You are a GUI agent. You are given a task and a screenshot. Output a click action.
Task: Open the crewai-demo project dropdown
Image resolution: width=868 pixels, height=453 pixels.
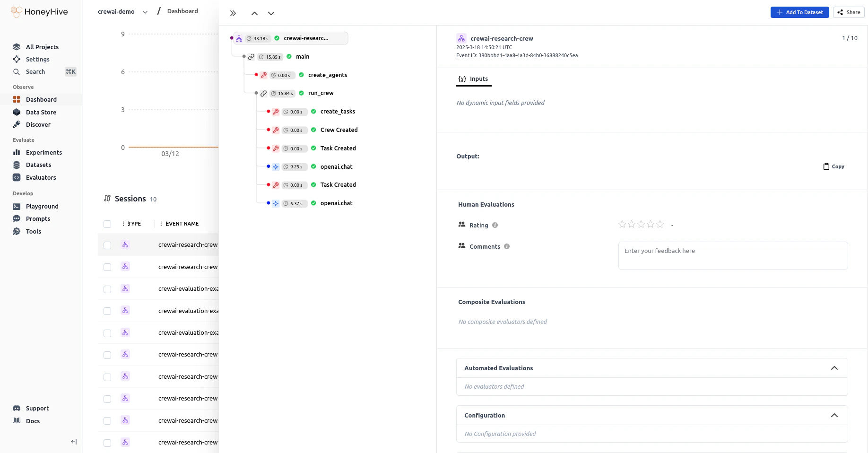(122, 12)
